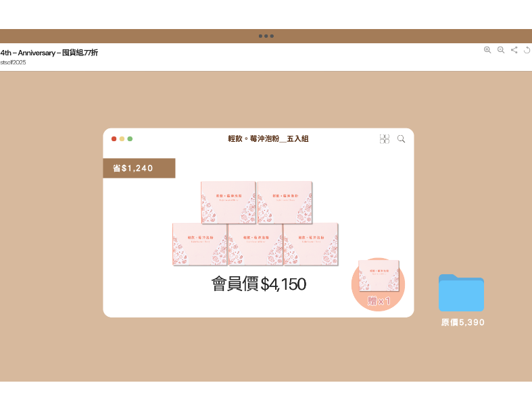This screenshot has height=410, width=532.
Task: Click the yellow dot in card header
Action: click(122, 138)
